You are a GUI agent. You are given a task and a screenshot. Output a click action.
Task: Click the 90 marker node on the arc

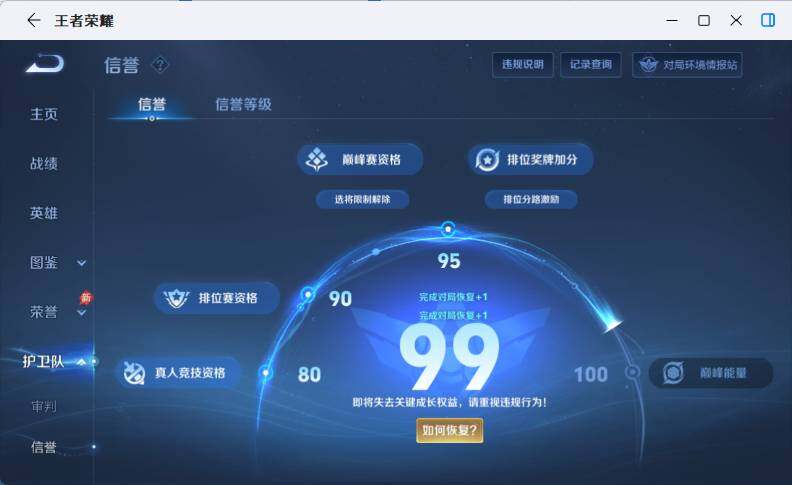308,294
